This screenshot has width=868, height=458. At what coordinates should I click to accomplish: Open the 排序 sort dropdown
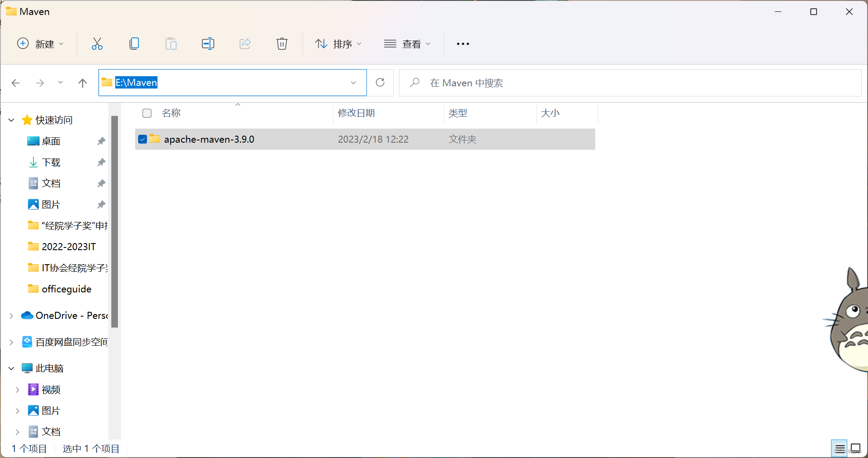(338, 44)
